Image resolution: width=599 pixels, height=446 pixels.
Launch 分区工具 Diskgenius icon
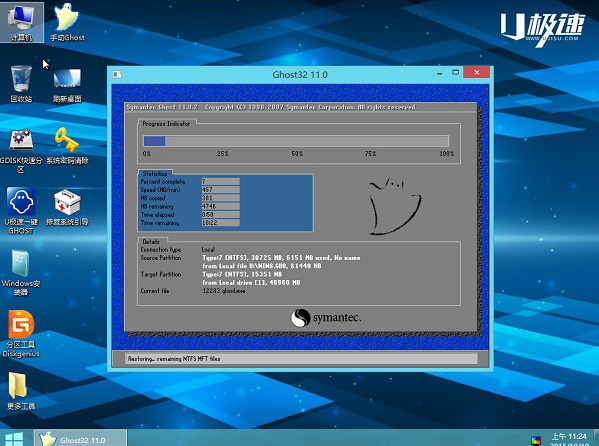(21, 334)
